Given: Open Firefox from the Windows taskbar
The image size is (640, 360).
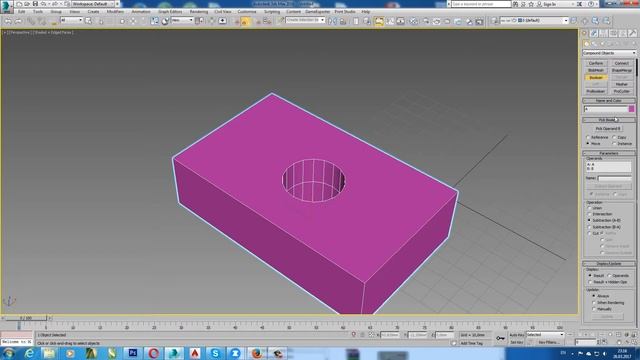Looking at the screenshot, I should coord(257,353).
